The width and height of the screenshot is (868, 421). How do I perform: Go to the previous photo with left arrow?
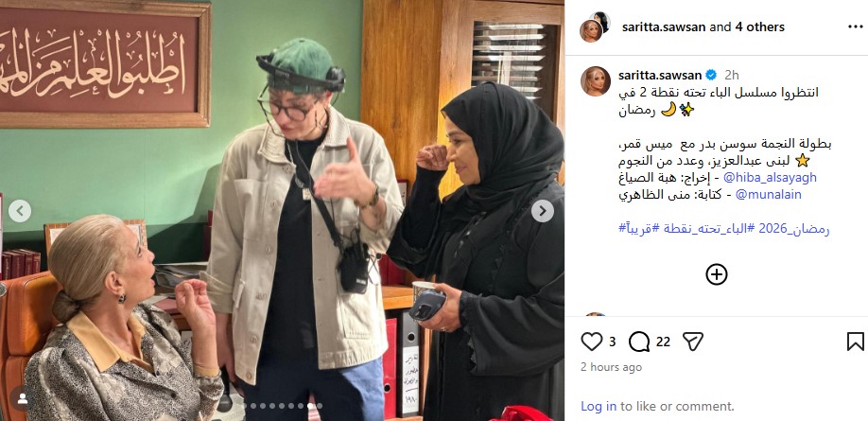(x=20, y=211)
